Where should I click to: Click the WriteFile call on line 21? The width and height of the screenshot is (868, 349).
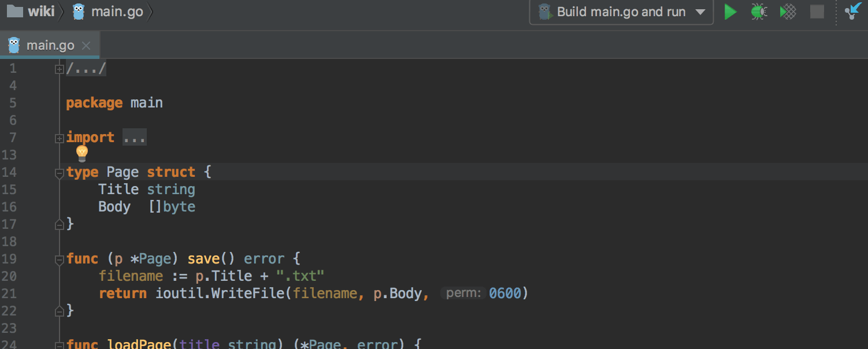coord(248,294)
